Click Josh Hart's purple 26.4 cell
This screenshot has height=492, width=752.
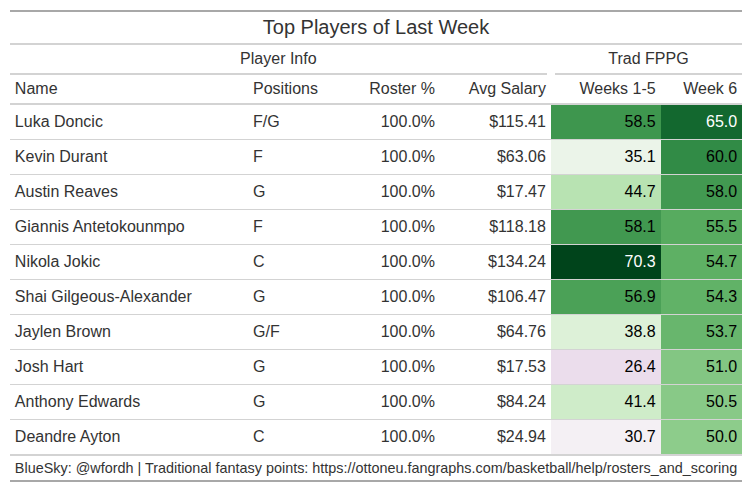[606, 367]
